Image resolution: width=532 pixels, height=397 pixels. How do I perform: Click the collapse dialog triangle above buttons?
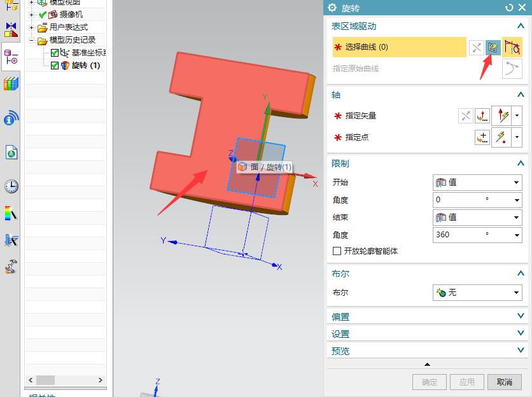(427, 365)
